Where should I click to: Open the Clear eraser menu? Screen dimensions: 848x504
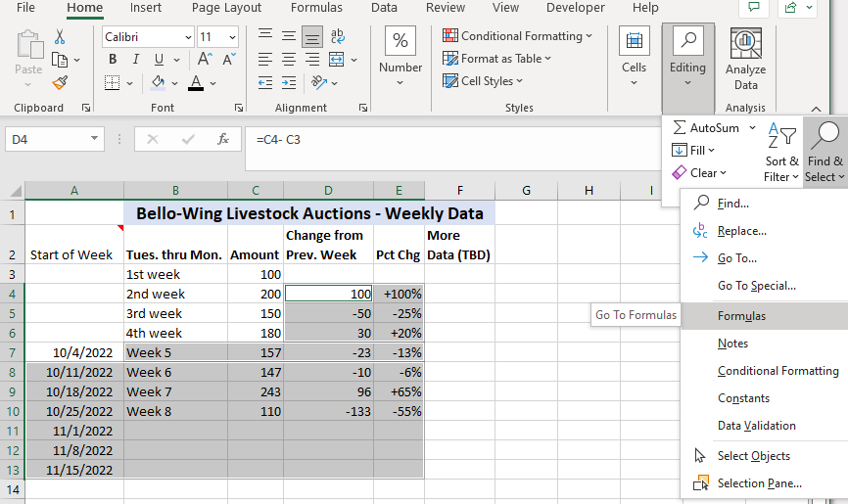tap(699, 173)
